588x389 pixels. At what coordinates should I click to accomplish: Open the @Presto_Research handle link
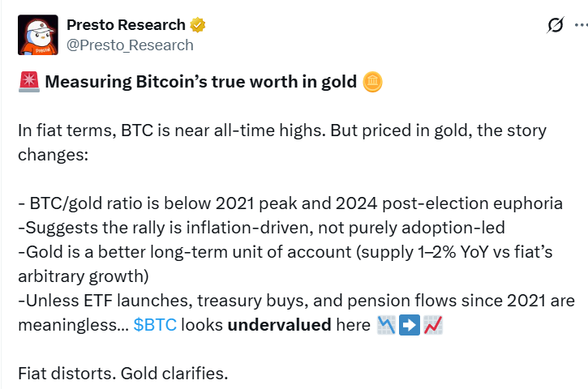(130, 45)
